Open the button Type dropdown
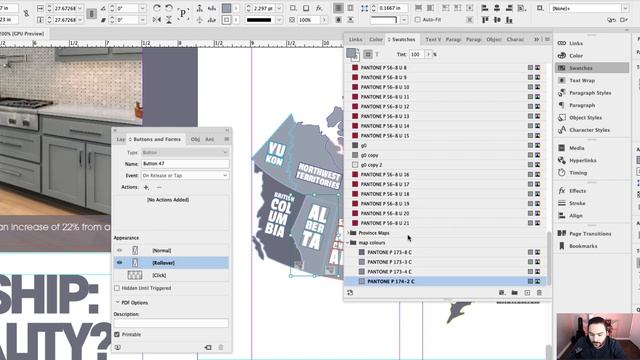This screenshot has height=360, width=640. (x=185, y=152)
